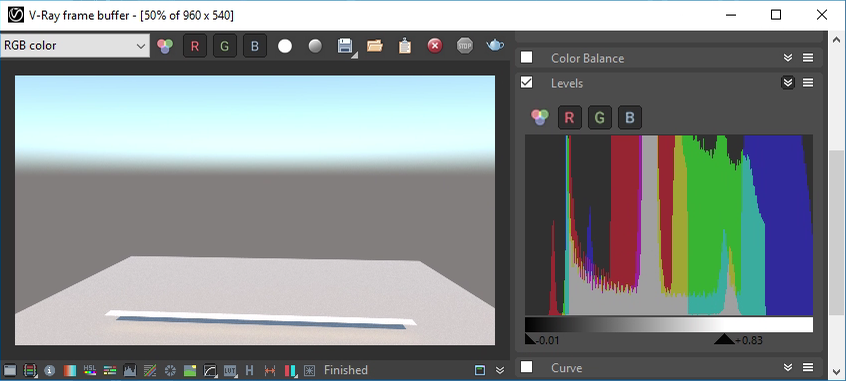Click the white point slider at +0.83
The width and height of the screenshot is (846, 381).
[x=724, y=339]
